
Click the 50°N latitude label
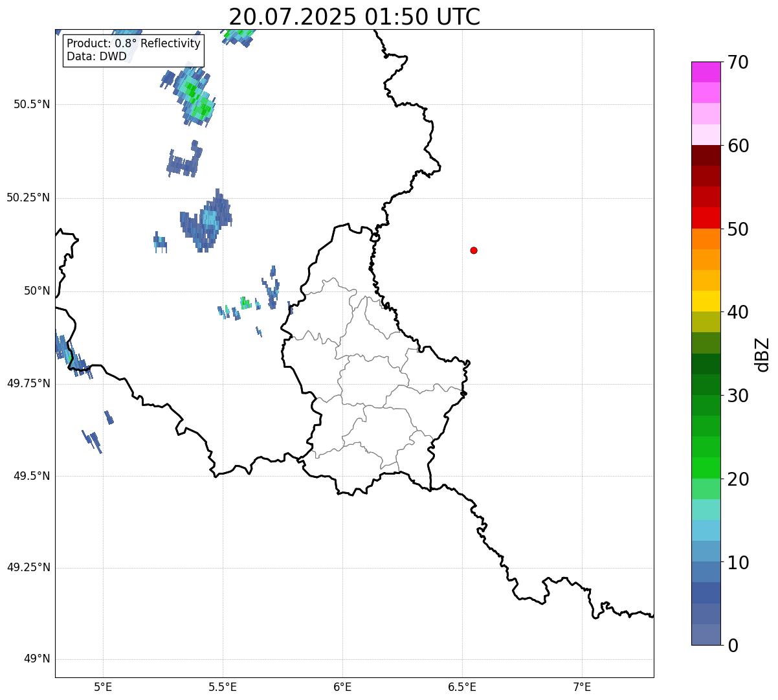[37, 291]
